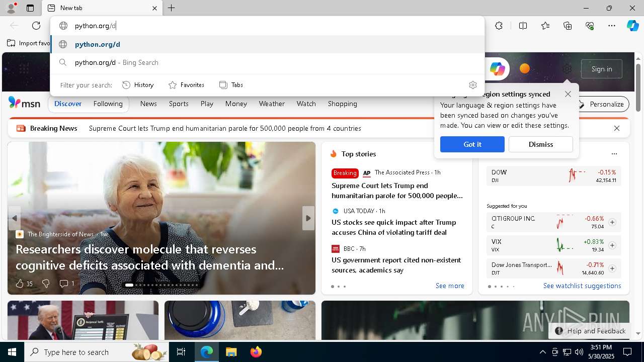Go to the next carousel story
644x362 pixels.
(308, 218)
